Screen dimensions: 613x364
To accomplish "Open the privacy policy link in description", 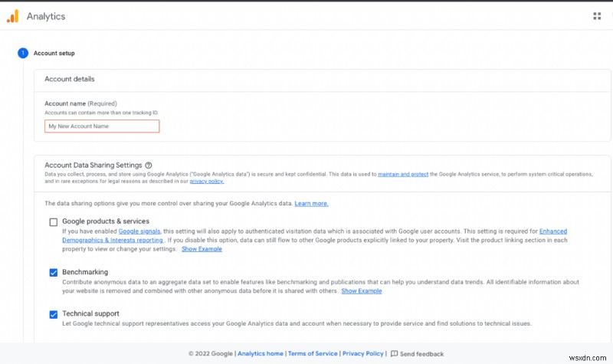I will click(x=207, y=182).
